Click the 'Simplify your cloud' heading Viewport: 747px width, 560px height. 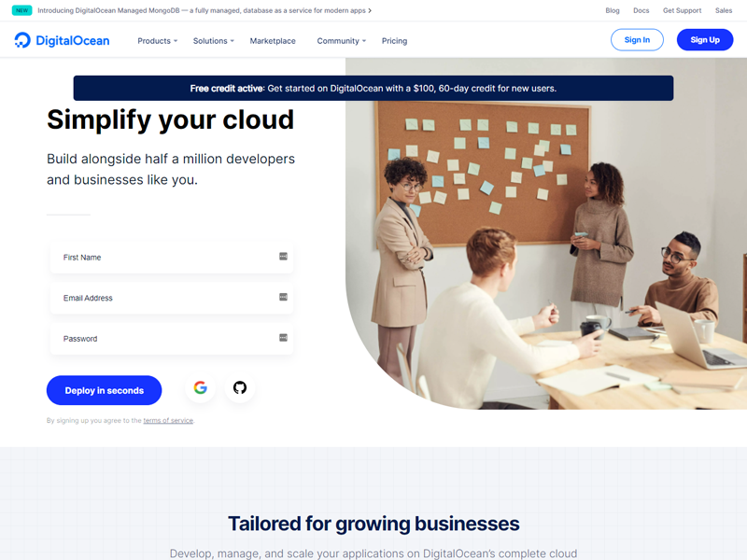tap(170, 119)
